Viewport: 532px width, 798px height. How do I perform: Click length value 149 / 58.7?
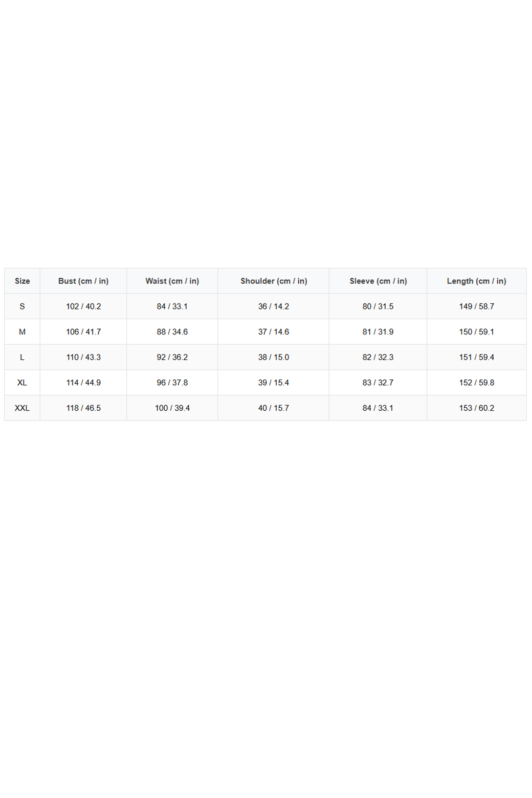click(477, 307)
